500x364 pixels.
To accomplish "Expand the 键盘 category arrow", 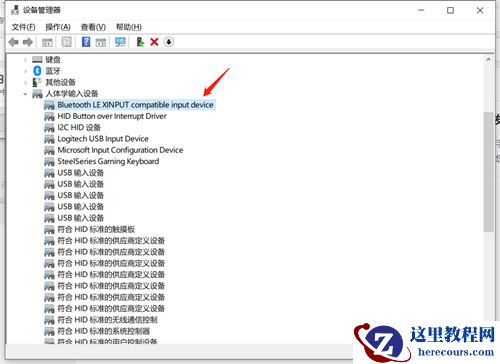I will [x=25, y=60].
